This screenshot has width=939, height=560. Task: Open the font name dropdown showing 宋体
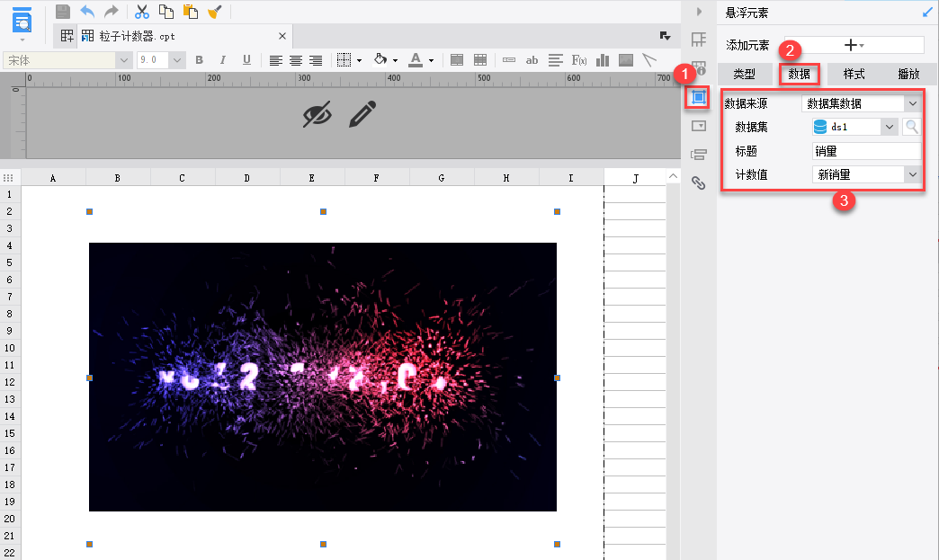pyautogui.click(x=124, y=60)
